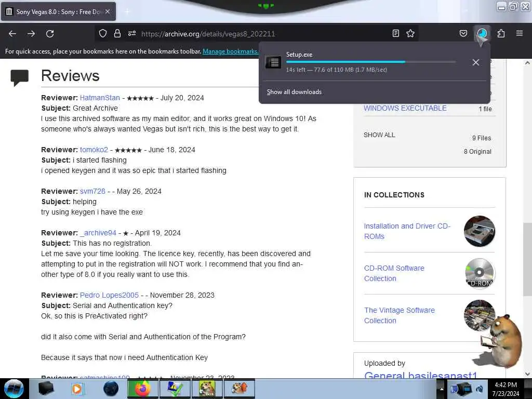Click the scrollbar down arrow

pos(527,374)
